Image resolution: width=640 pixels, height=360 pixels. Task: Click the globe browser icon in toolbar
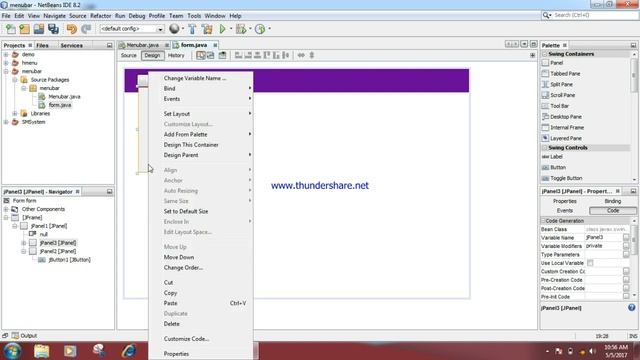click(174, 29)
